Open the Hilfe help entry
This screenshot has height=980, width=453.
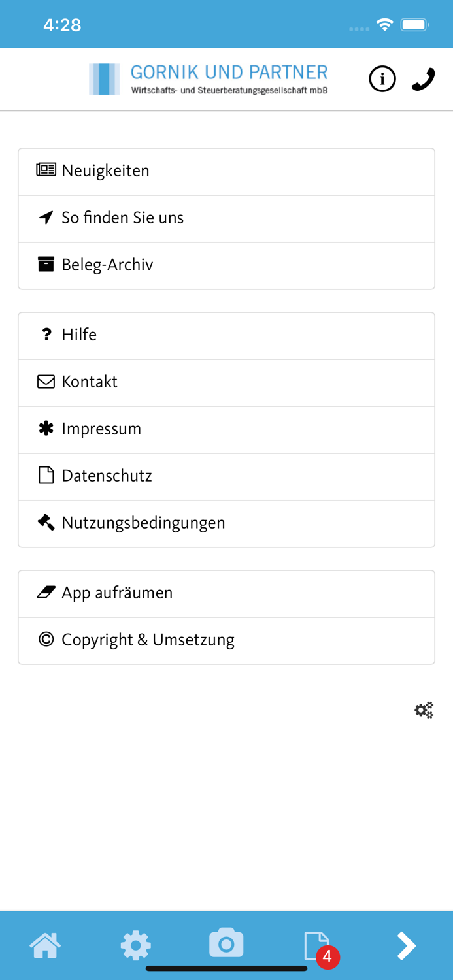[x=78, y=335]
